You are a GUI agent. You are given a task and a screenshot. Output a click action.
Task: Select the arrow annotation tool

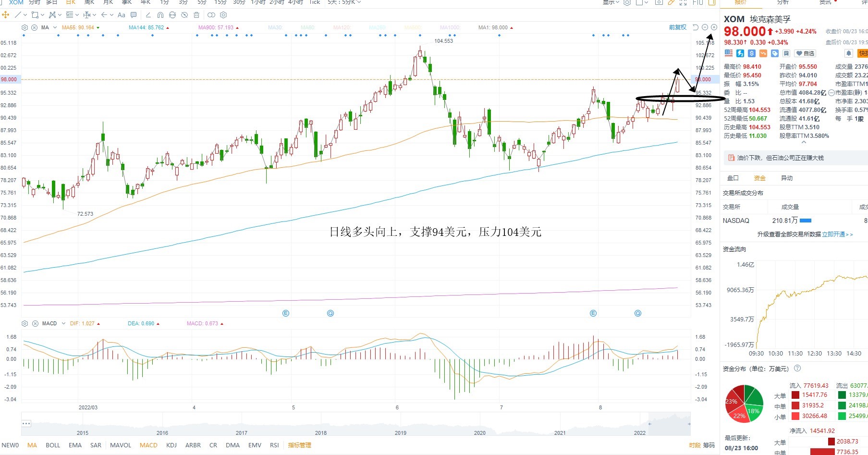click(104, 15)
